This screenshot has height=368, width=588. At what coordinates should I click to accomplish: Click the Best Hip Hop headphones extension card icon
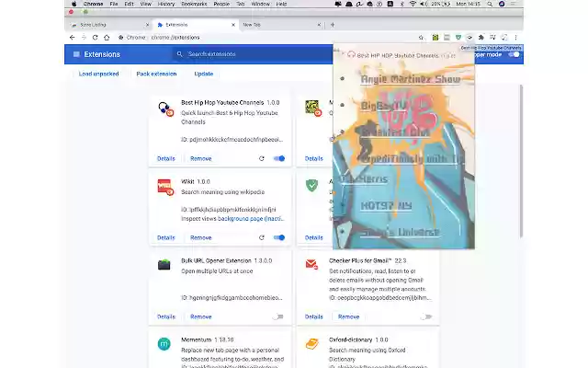point(165,109)
